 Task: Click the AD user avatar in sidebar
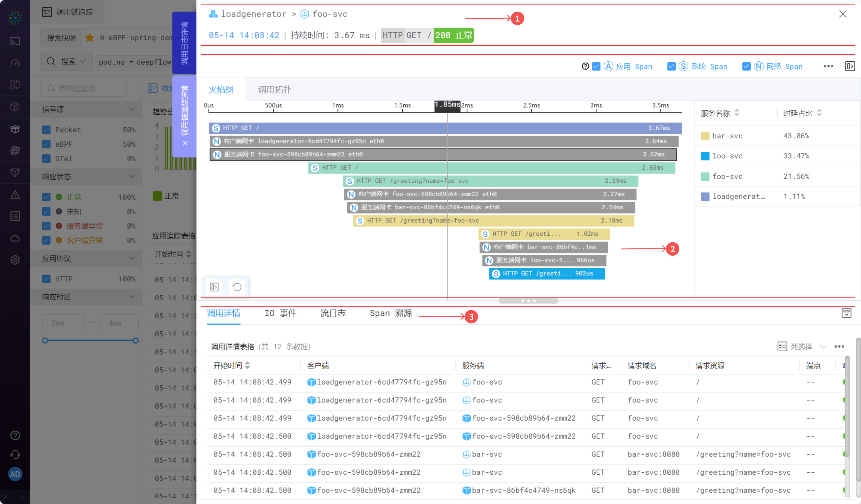click(15, 474)
